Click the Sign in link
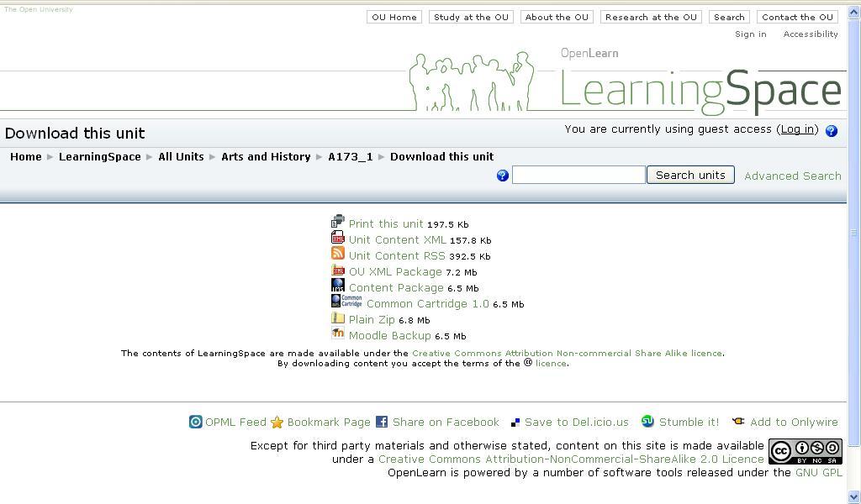 click(x=751, y=34)
